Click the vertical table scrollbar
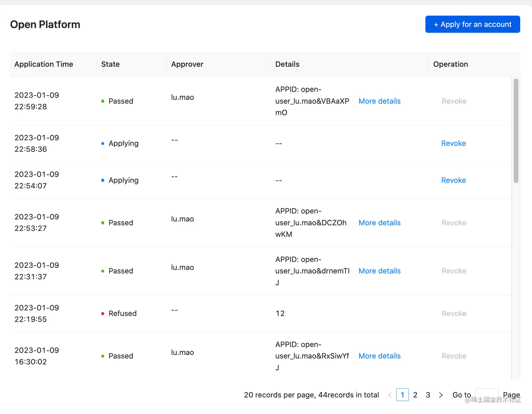 516,131
